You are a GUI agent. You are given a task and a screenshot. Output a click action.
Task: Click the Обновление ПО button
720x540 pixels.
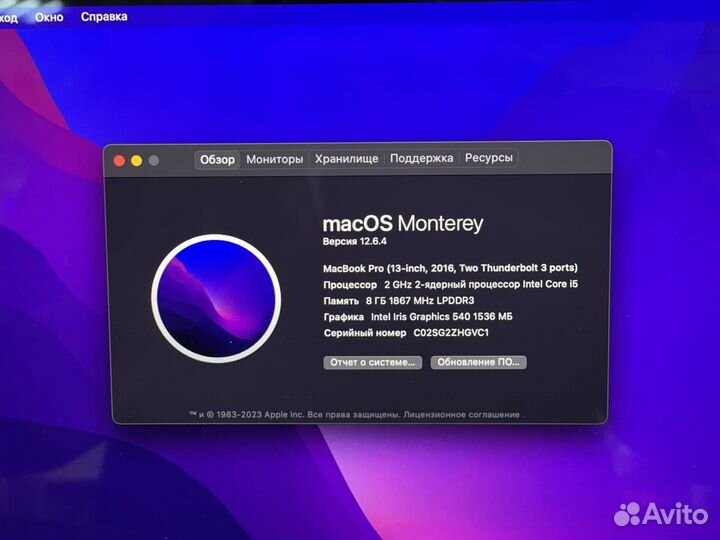tap(478, 362)
